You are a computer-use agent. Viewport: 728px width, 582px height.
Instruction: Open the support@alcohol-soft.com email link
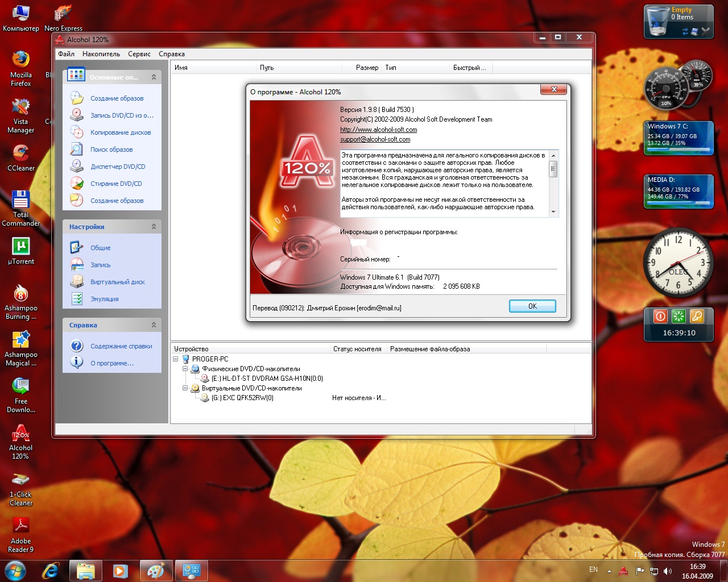pos(375,139)
